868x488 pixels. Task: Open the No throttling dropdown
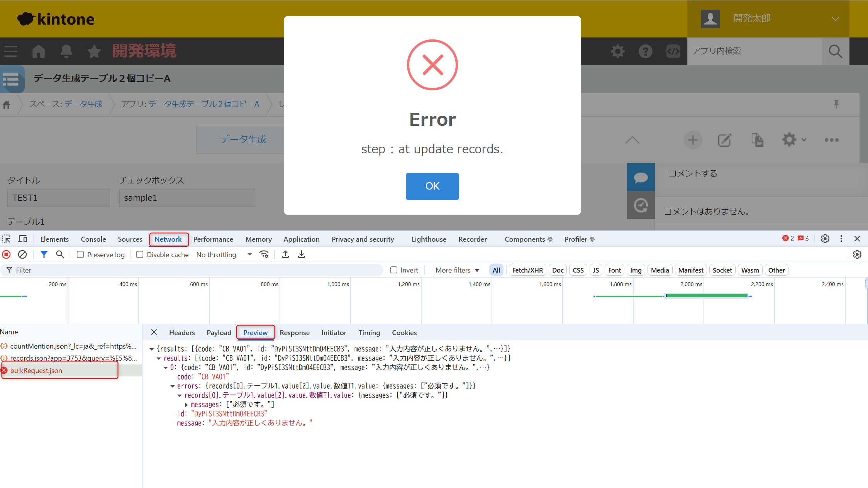224,254
